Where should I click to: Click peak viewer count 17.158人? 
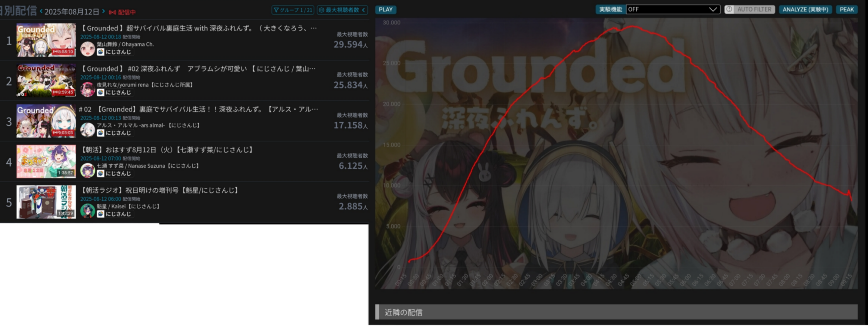350,125
